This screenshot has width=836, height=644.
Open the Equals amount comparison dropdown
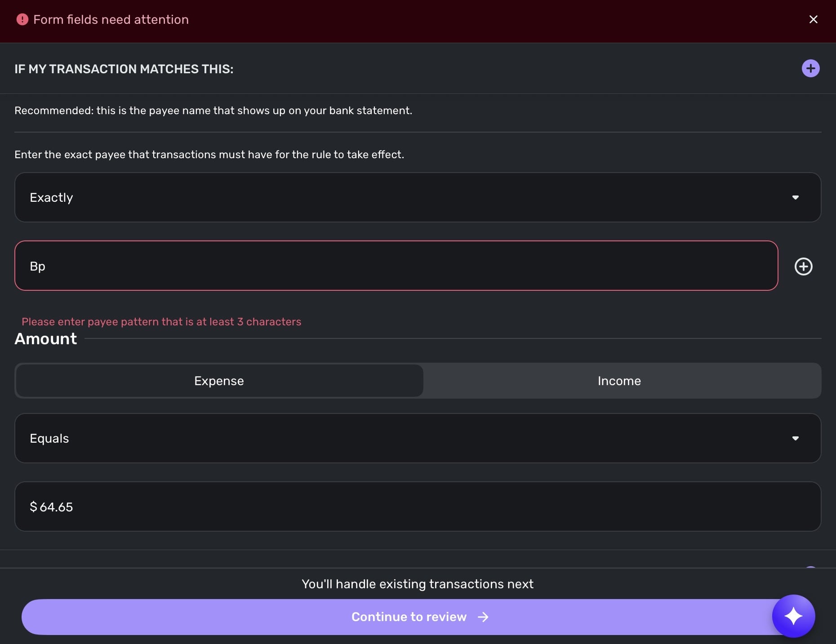[405, 438]
